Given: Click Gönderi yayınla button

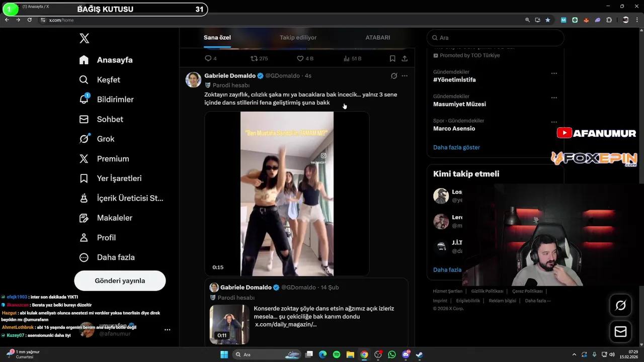Looking at the screenshot, I should [x=120, y=281].
